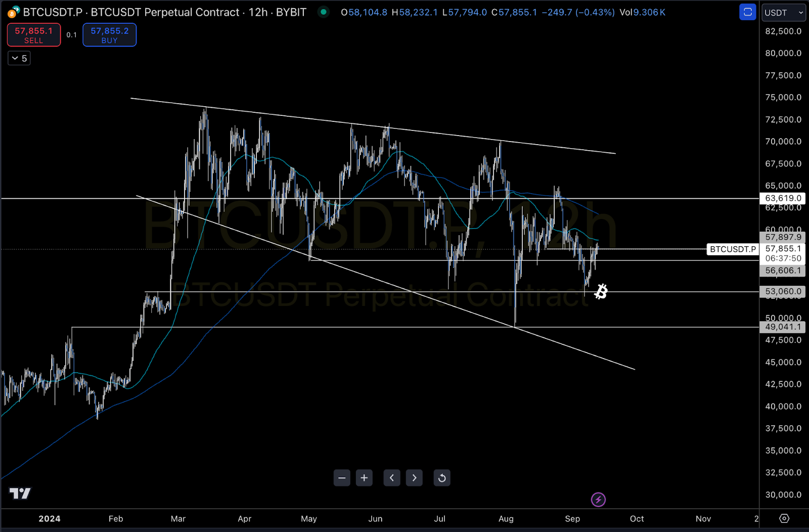
Task: Click the 53,060.0 price label
Action: [x=783, y=291]
